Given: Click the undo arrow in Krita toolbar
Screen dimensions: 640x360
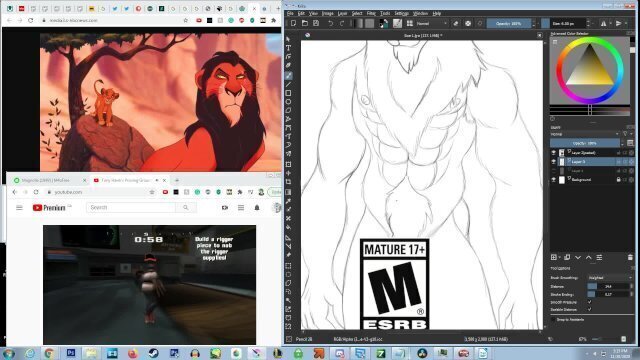Looking at the screenshot, I should pyautogui.click(x=331, y=24).
